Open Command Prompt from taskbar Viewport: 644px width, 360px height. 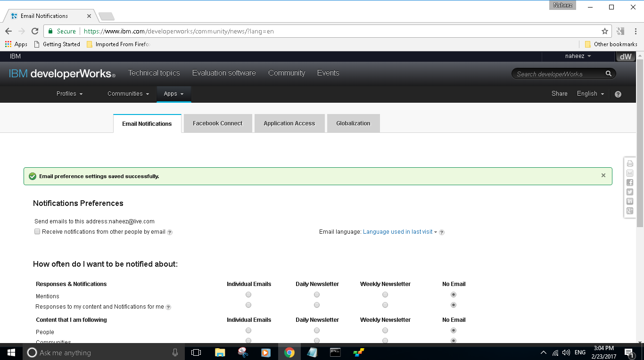(335, 352)
